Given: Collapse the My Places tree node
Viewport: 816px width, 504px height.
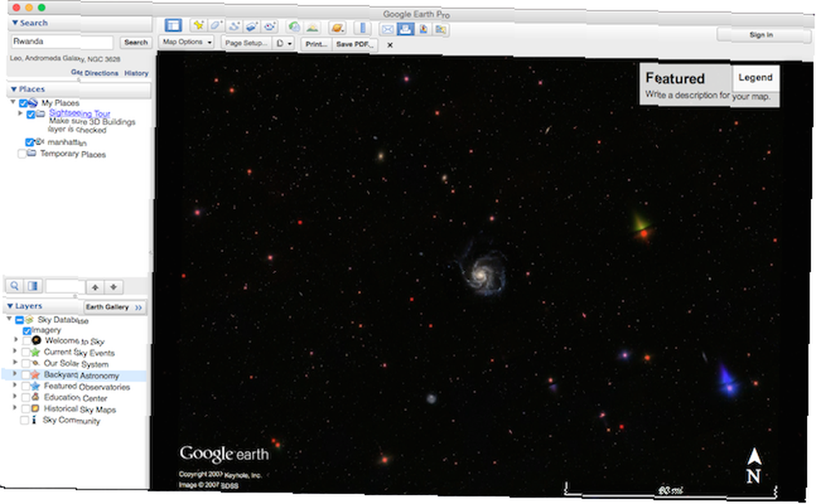Looking at the screenshot, I should (x=12, y=102).
